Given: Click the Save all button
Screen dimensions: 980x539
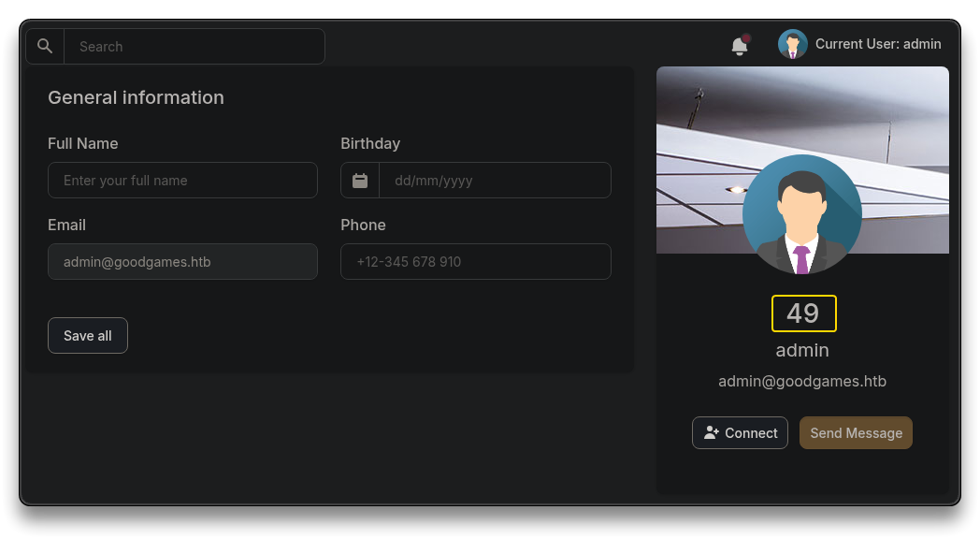Looking at the screenshot, I should tap(88, 336).
